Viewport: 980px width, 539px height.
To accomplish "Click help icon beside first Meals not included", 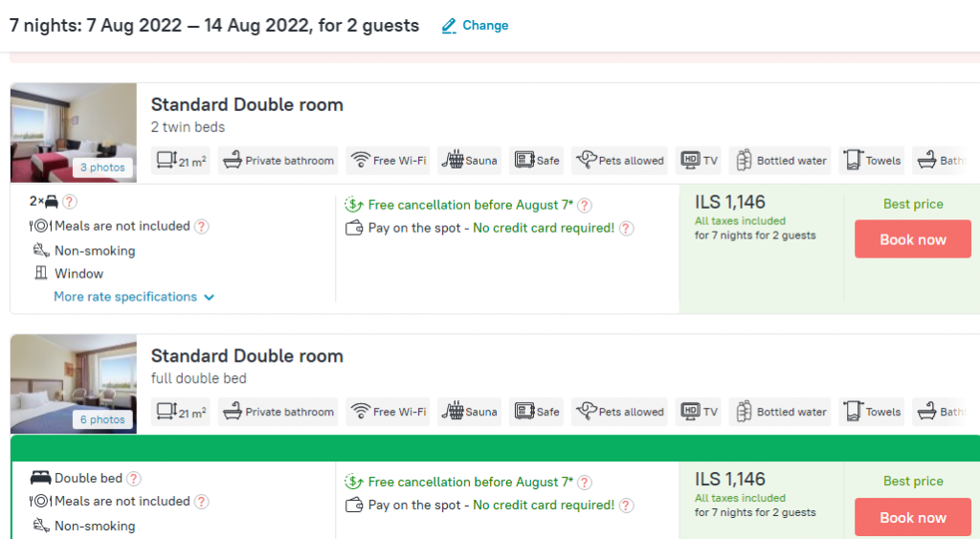I will coord(202,227).
